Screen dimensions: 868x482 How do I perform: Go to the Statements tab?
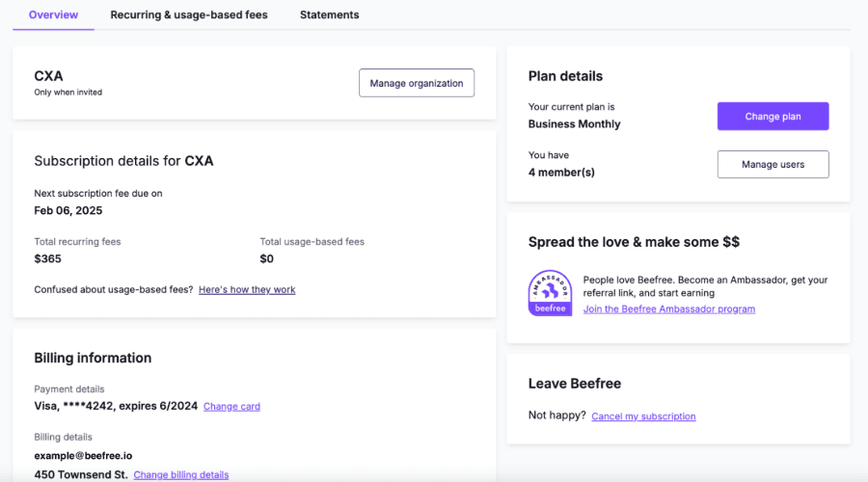pos(329,15)
